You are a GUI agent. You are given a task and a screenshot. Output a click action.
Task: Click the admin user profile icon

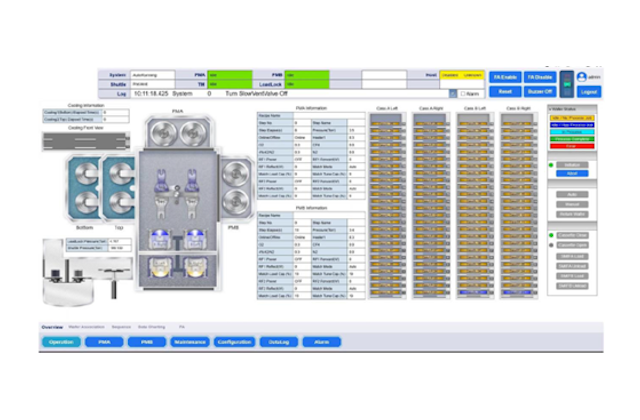pyautogui.click(x=582, y=77)
